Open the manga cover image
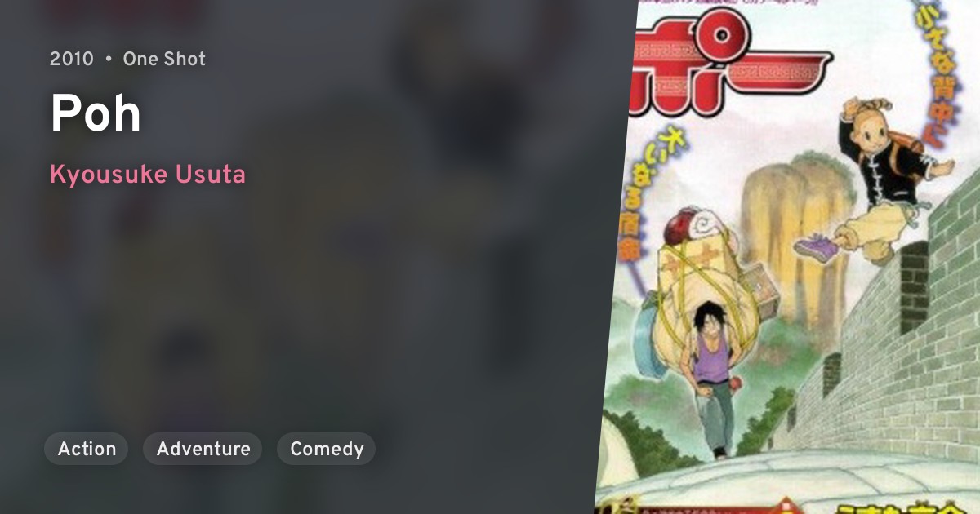 (788, 257)
